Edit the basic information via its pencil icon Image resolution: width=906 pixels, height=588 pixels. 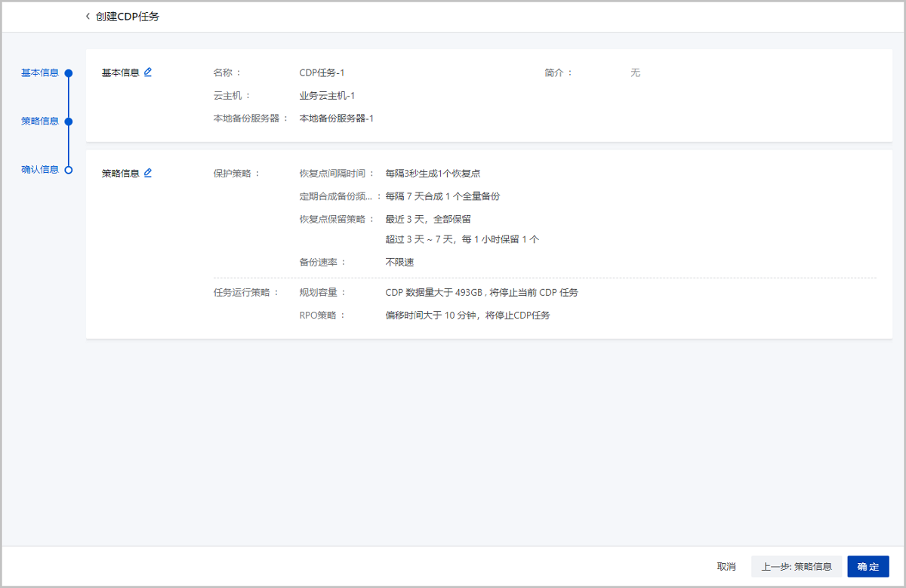tap(148, 72)
